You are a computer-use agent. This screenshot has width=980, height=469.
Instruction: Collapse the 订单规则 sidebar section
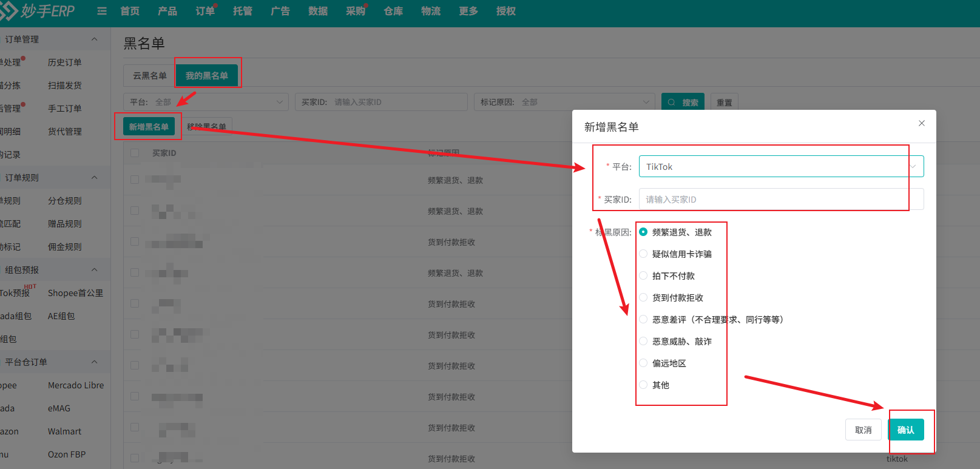tap(94, 177)
